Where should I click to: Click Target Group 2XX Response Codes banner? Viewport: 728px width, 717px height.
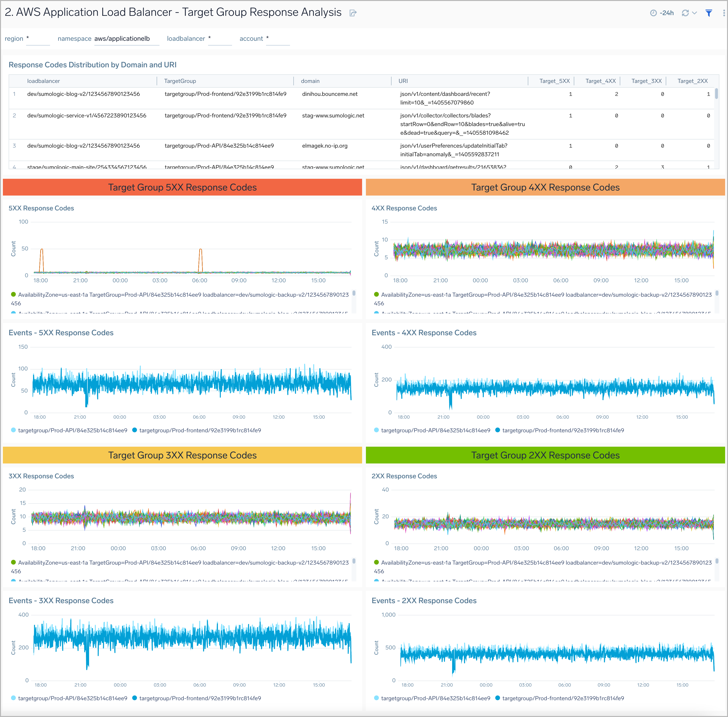coord(545,455)
